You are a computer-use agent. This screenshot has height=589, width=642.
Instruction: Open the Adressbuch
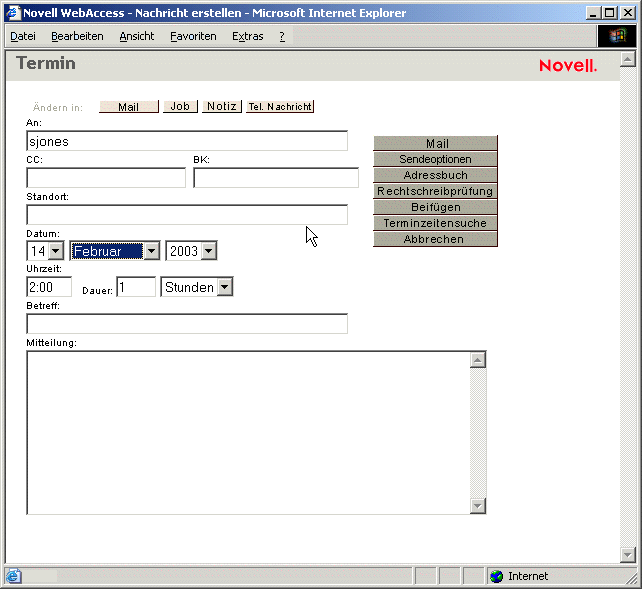pos(435,175)
